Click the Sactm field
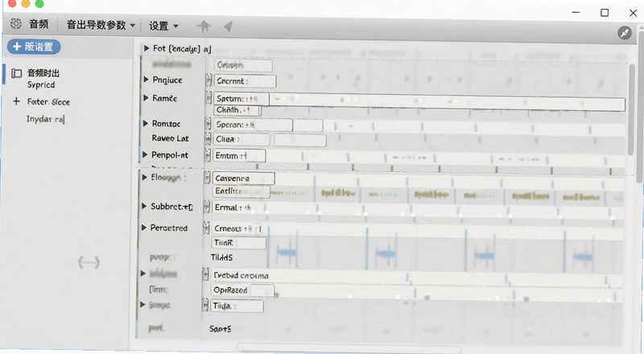The image size is (644, 354). (x=242, y=99)
